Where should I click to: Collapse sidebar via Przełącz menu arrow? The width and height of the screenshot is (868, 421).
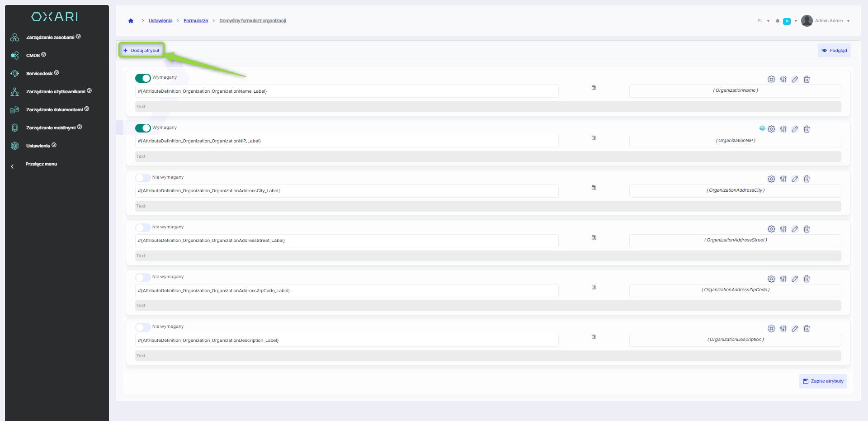[x=13, y=166]
